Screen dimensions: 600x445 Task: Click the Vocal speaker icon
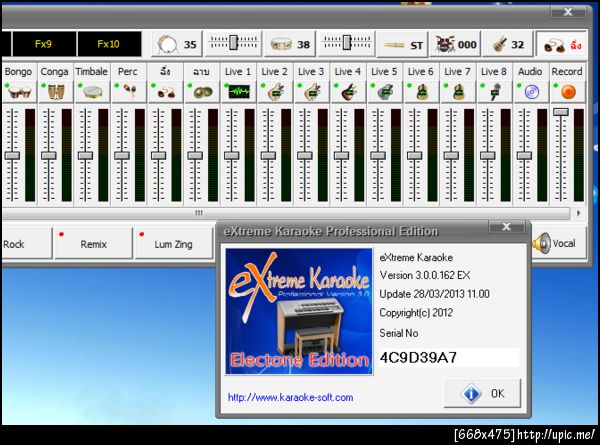[542, 243]
